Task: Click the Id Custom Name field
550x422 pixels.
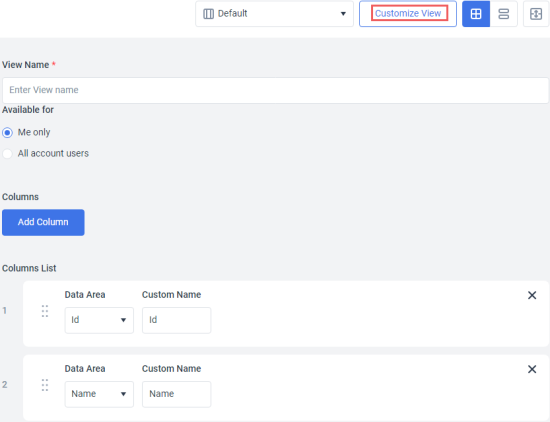Action: click(176, 320)
